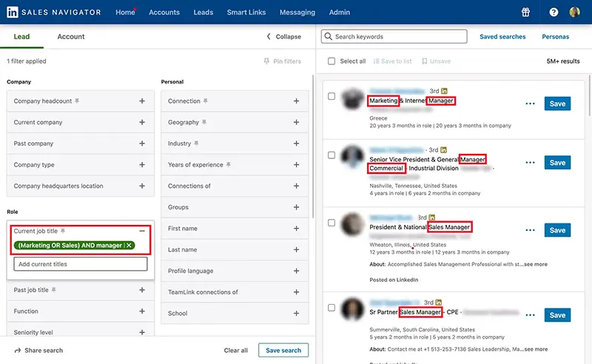
Task: Click the Collapse chevron arrow
Action: (269, 37)
